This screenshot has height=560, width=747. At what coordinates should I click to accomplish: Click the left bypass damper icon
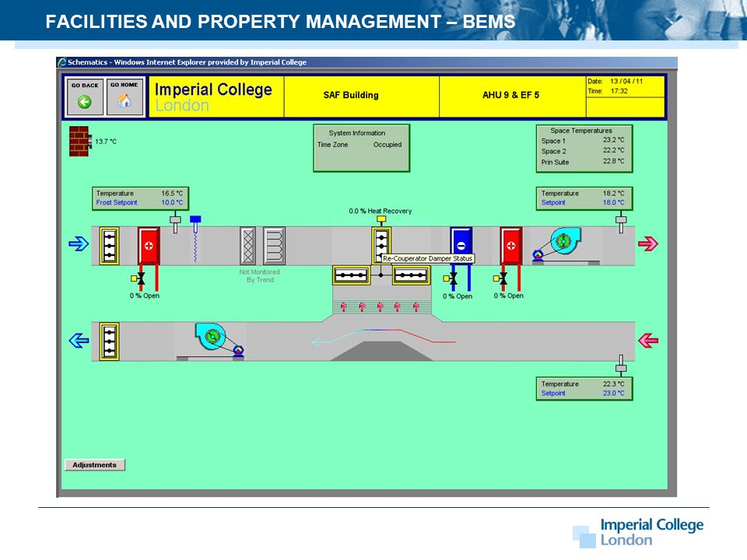(x=352, y=275)
